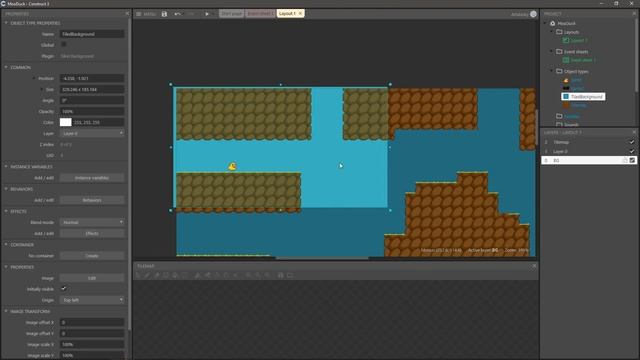Open the white Color swatch

(66, 122)
